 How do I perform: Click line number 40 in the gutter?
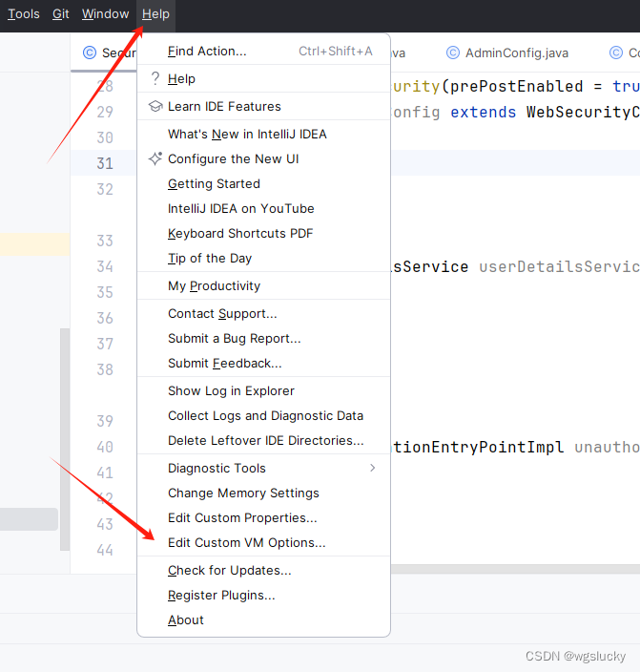pyautogui.click(x=105, y=447)
